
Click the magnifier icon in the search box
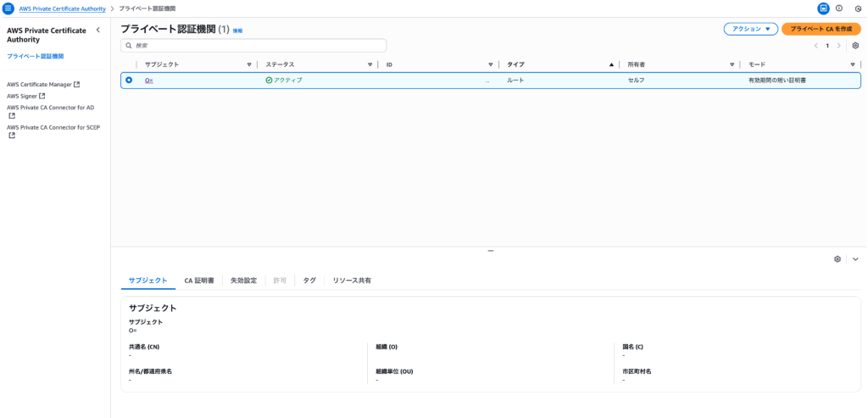coord(129,46)
